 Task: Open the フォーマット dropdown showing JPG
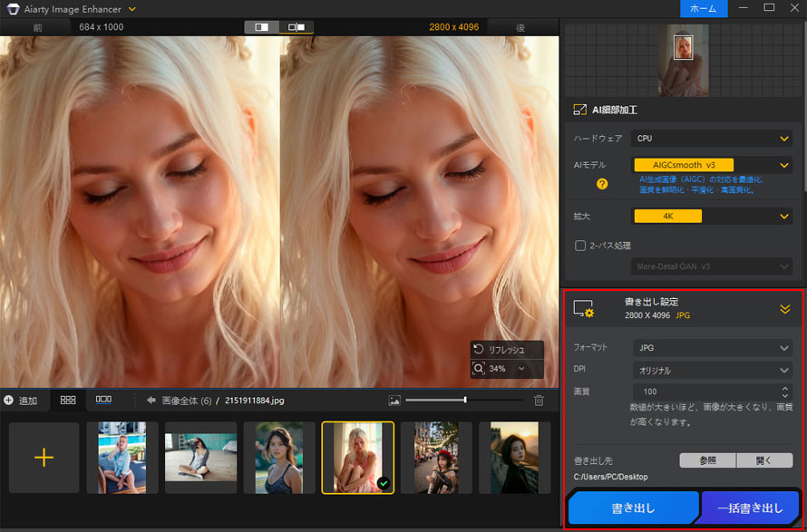click(x=713, y=348)
